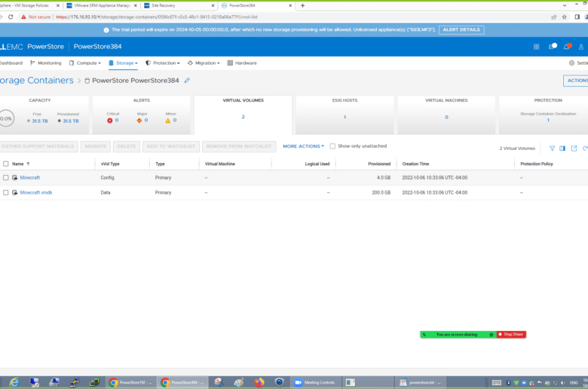Open Internet Explorer from the taskbar
The image size is (588, 389).
14,382
